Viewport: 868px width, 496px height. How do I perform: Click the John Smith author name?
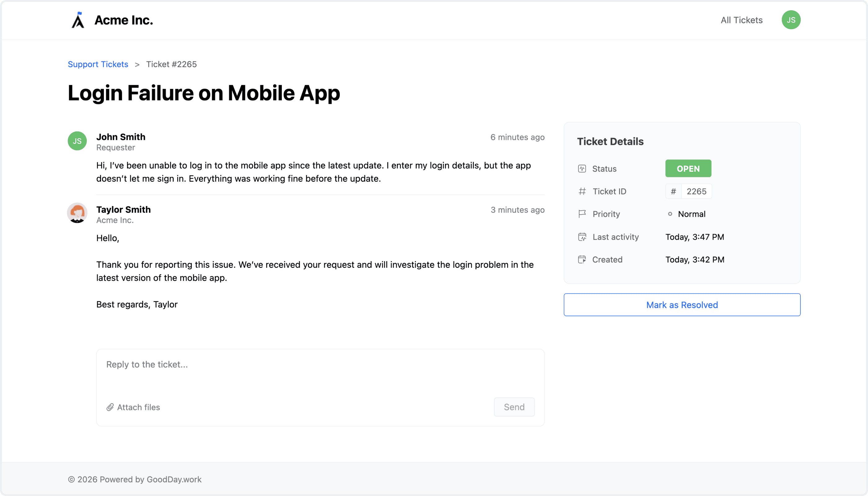(x=121, y=137)
